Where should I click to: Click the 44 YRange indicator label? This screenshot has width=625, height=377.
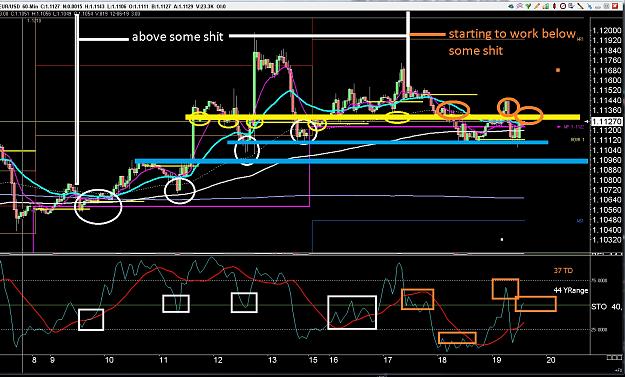pyautogui.click(x=571, y=291)
